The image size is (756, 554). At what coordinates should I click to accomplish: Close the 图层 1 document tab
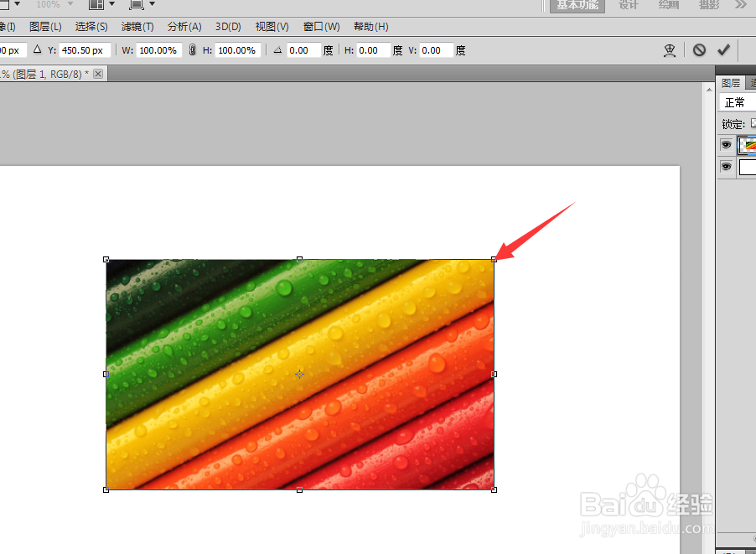(98, 74)
